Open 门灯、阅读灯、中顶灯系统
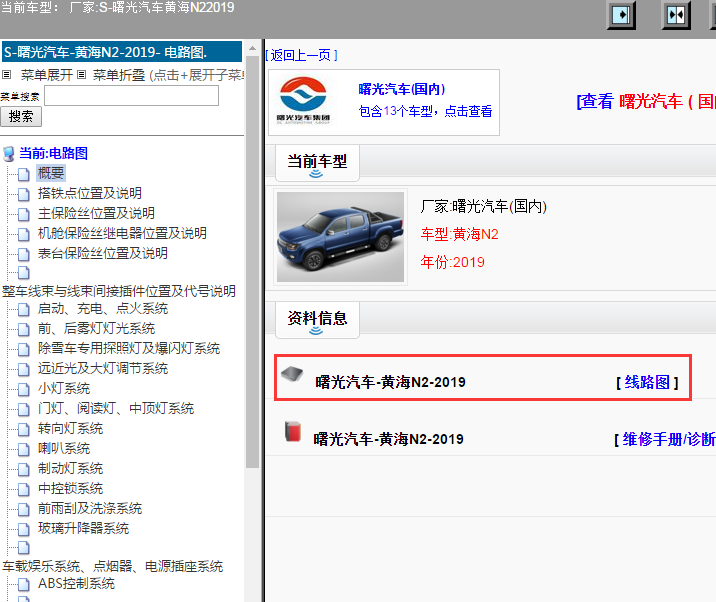Image resolution: width=716 pixels, height=602 pixels. [x=116, y=408]
